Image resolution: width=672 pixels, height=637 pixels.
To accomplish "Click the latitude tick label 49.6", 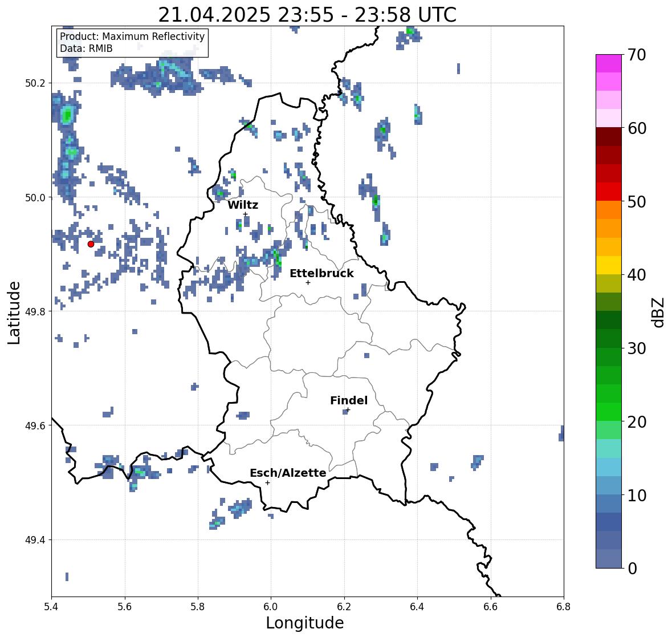I will click(x=35, y=425).
